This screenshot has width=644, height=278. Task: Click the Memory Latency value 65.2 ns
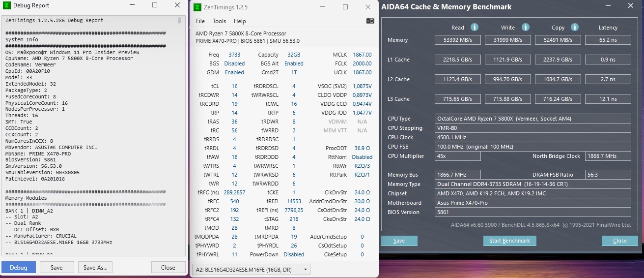click(608, 40)
